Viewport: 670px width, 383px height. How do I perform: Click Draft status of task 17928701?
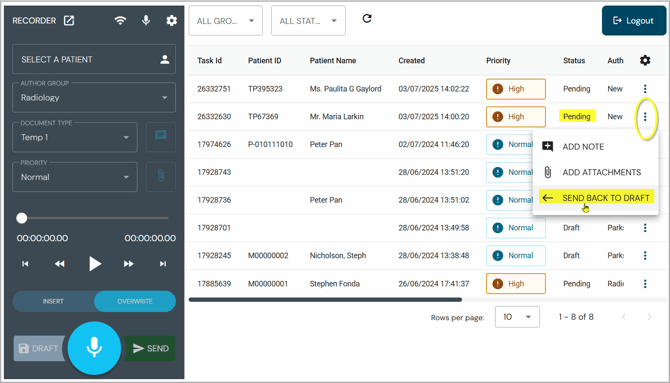(x=571, y=228)
